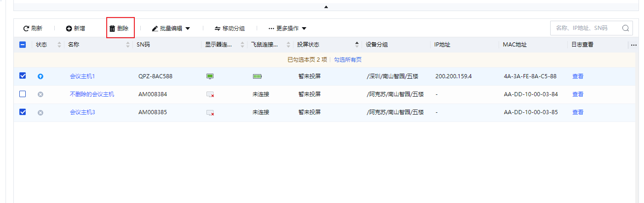The width and height of the screenshot is (644, 203).
Task: Collapse the top panel using arrow
Action: click(x=326, y=7)
